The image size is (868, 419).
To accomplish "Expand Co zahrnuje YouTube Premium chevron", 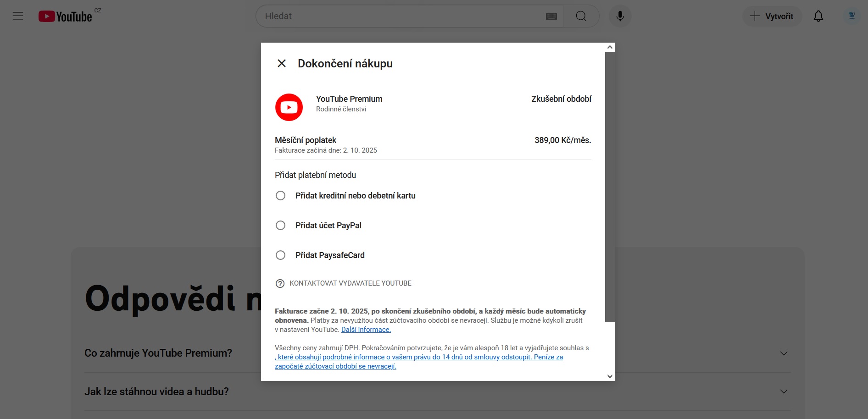I will tap(784, 353).
